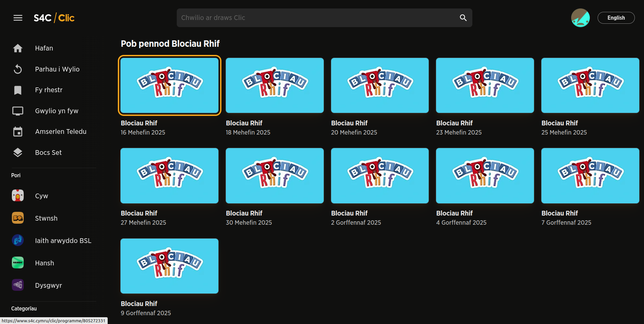Click the 'Categorïau' sidebar heading
644x324 pixels.
pyautogui.click(x=24, y=308)
